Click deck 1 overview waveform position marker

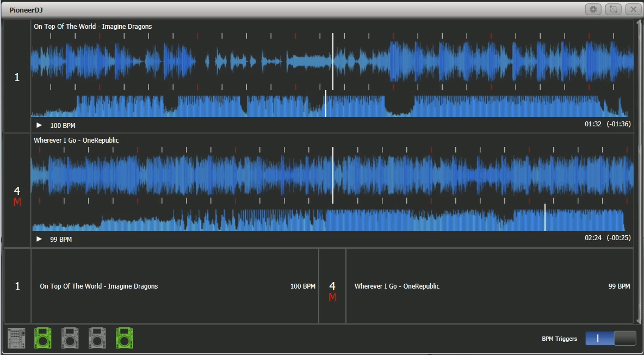(326, 105)
